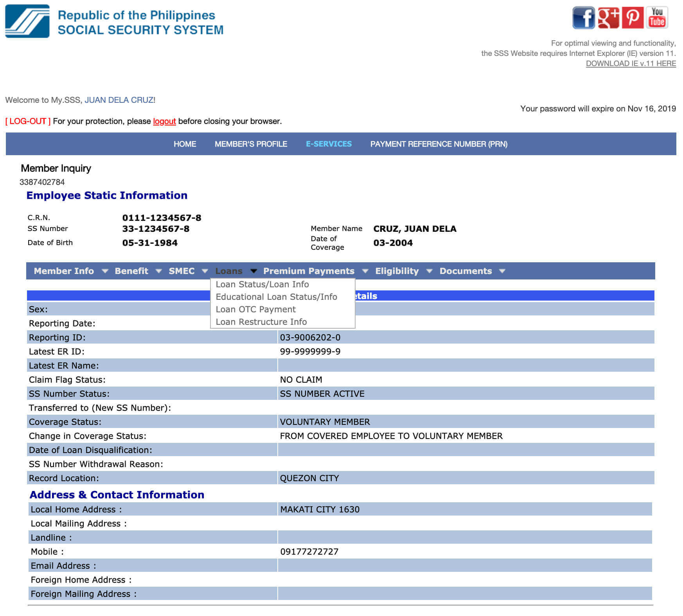Click the SOCIAL SECURITY SYSTEM title

[x=141, y=30]
